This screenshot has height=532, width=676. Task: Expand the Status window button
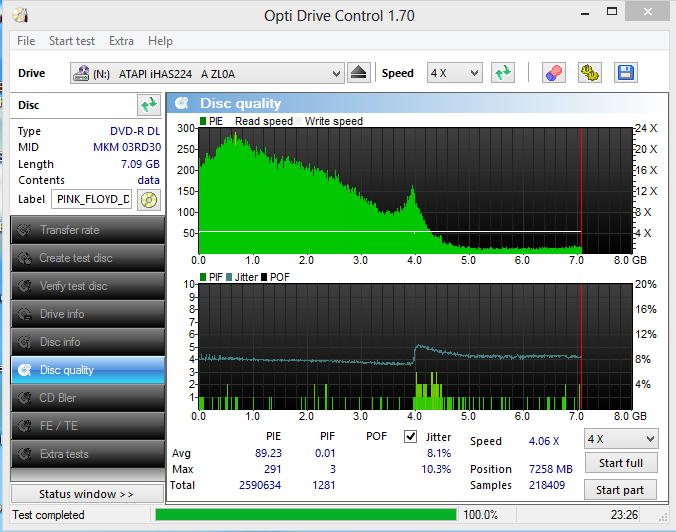[88, 494]
